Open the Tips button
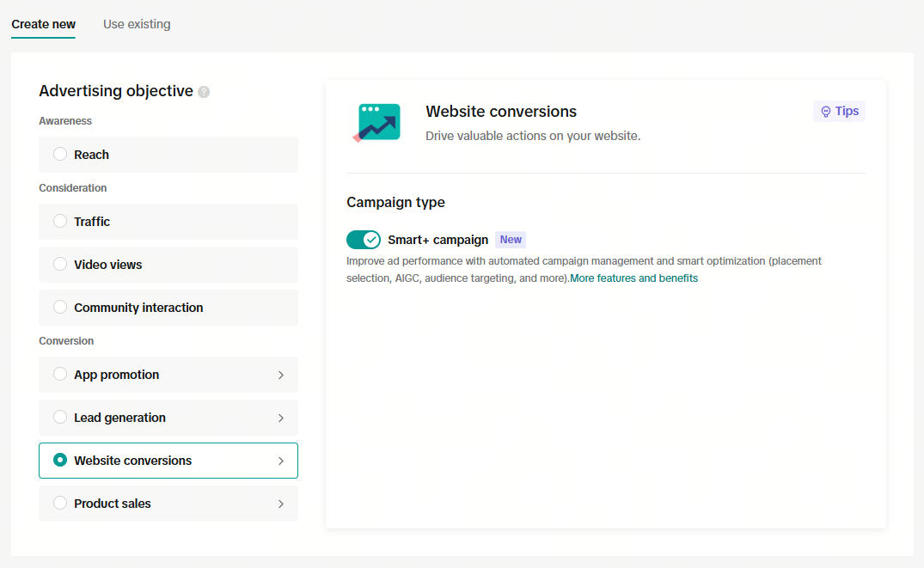 [x=839, y=112]
